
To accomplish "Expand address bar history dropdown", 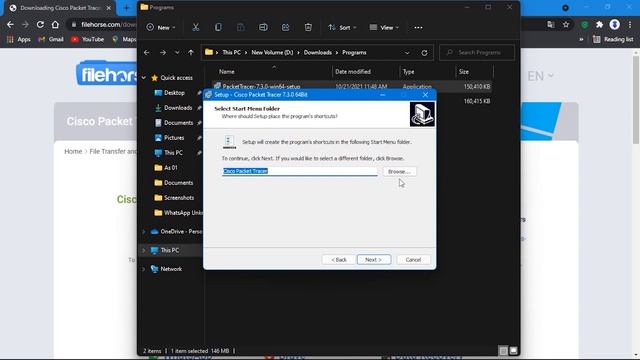I will coord(407,53).
